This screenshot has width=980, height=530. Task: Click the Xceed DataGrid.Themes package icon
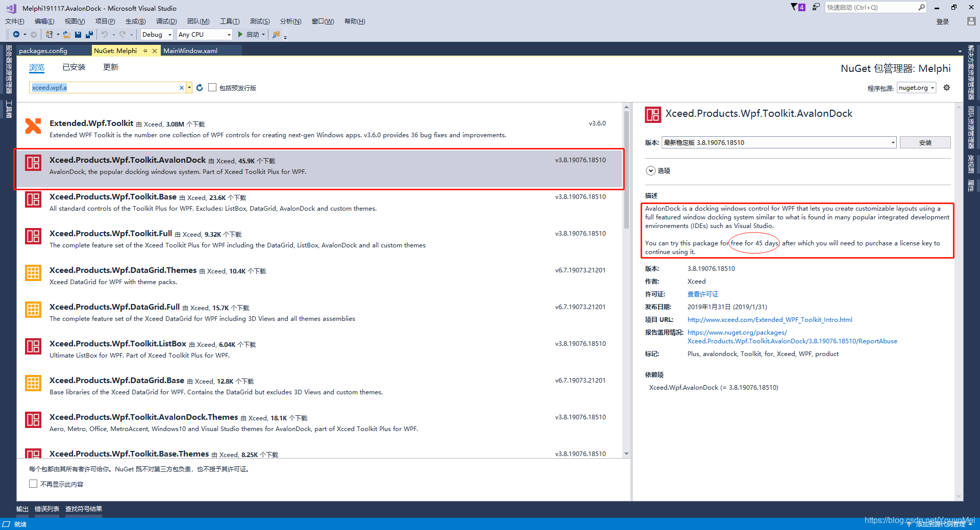pyautogui.click(x=33, y=273)
